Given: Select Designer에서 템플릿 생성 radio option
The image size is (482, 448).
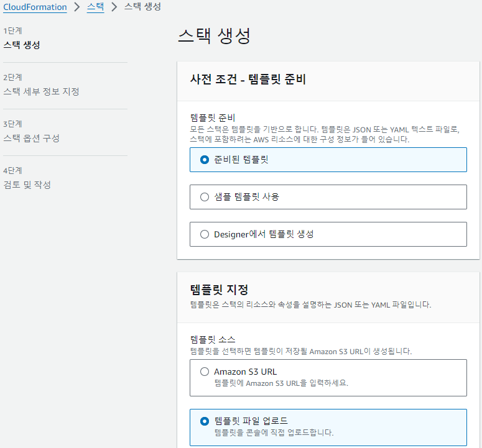Looking at the screenshot, I should click(328, 234).
